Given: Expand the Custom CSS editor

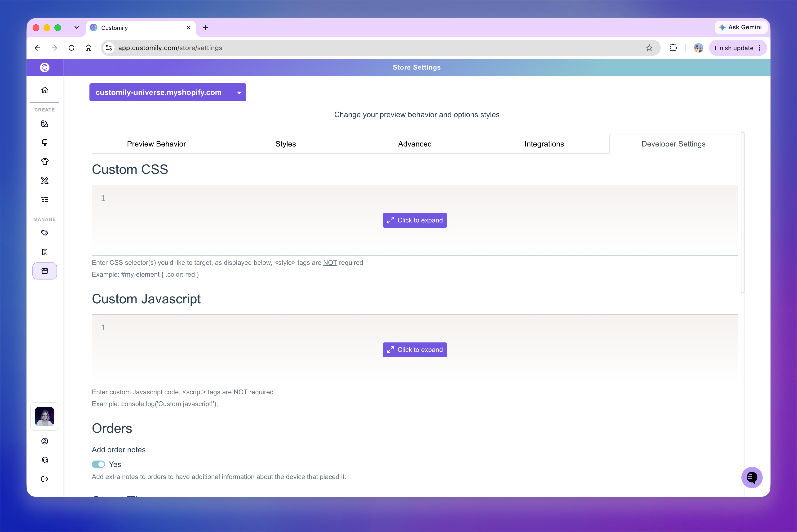Looking at the screenshot, I should [x=415, y=220].
